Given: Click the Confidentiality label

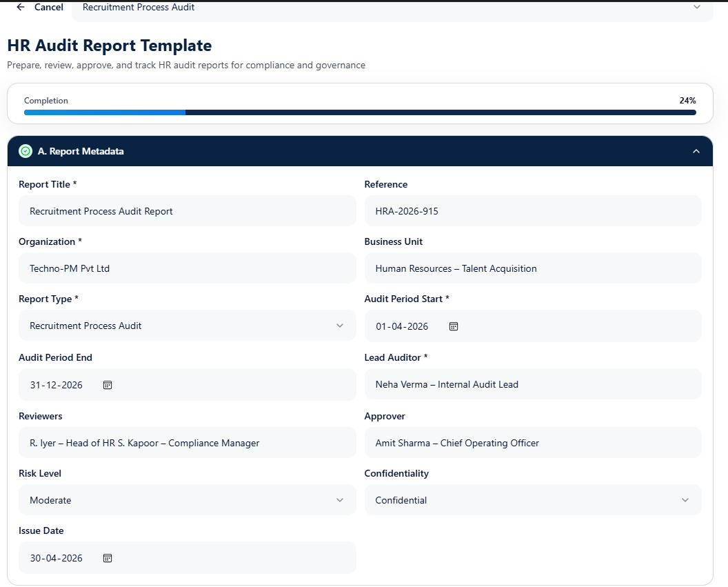Looking at the screenshot, I should (396, 473).
